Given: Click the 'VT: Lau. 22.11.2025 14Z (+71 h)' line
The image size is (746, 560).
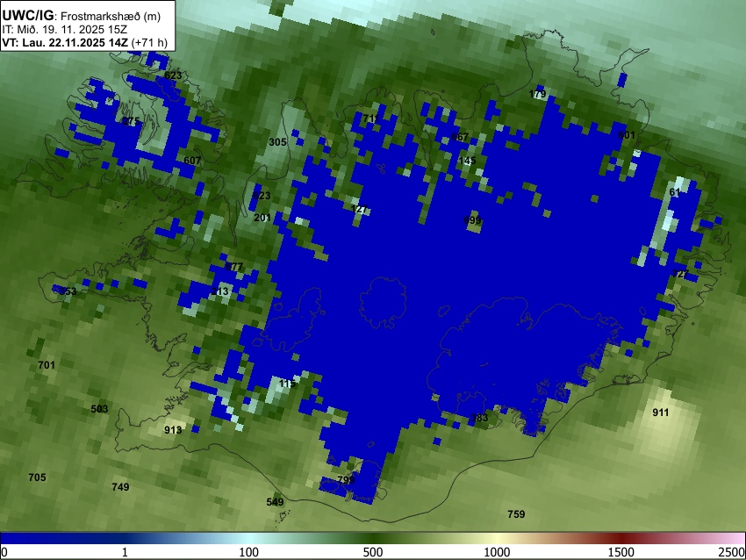Looking at the screenshot, I should (84, 42).
